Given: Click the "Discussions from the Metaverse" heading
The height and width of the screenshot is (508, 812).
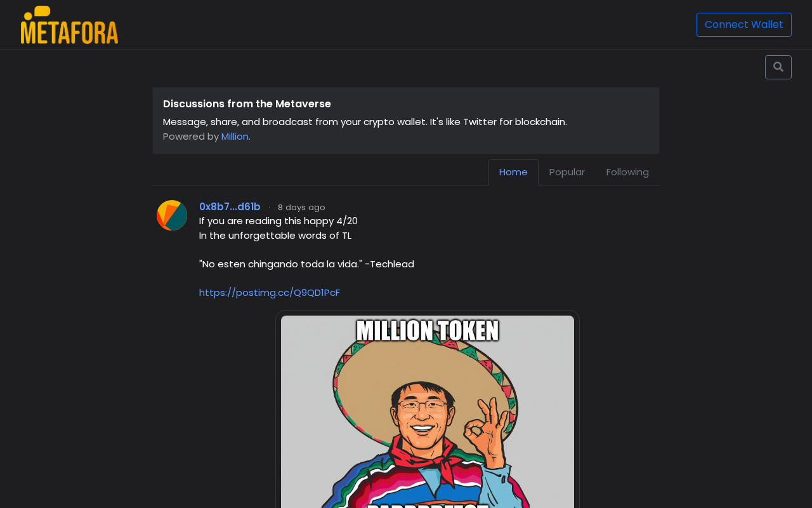Looking at the screenshot, I should [247, 104].
